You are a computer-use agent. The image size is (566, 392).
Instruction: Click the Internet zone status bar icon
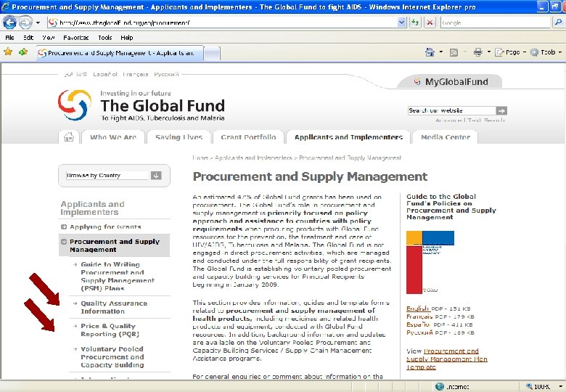[x=439, y=387]
